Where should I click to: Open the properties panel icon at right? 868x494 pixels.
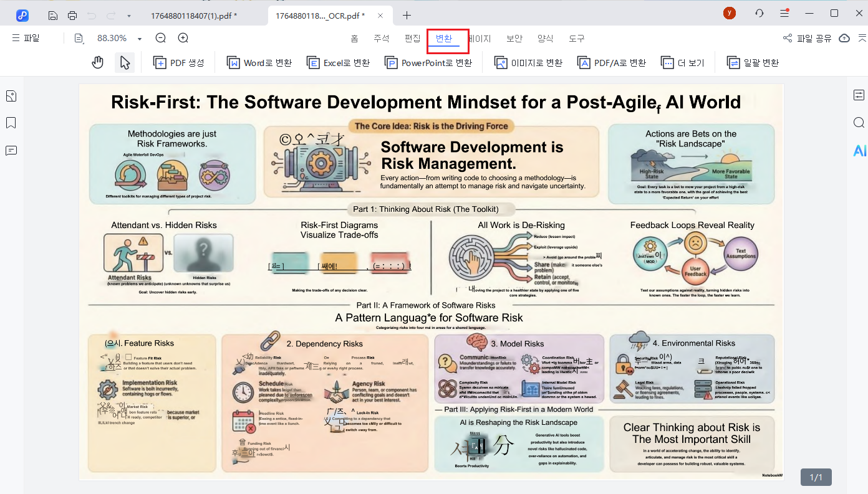(859, 95)
